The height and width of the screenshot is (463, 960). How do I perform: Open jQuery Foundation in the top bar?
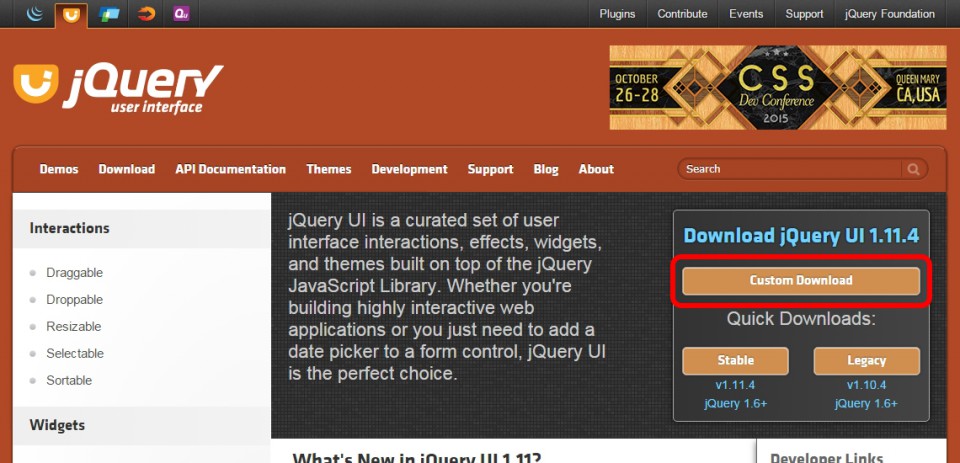click(890, 14)
